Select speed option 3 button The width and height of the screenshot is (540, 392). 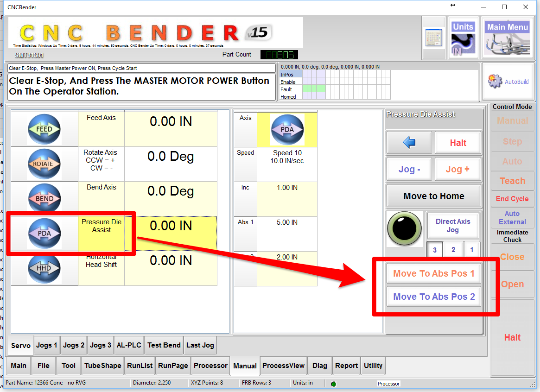(x=435, y=250)
